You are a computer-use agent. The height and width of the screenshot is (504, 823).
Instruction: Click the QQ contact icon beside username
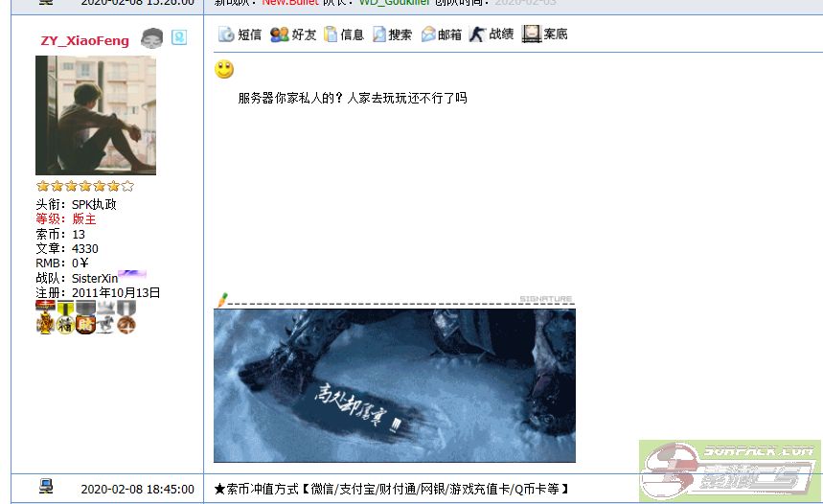tap(179, 38)
